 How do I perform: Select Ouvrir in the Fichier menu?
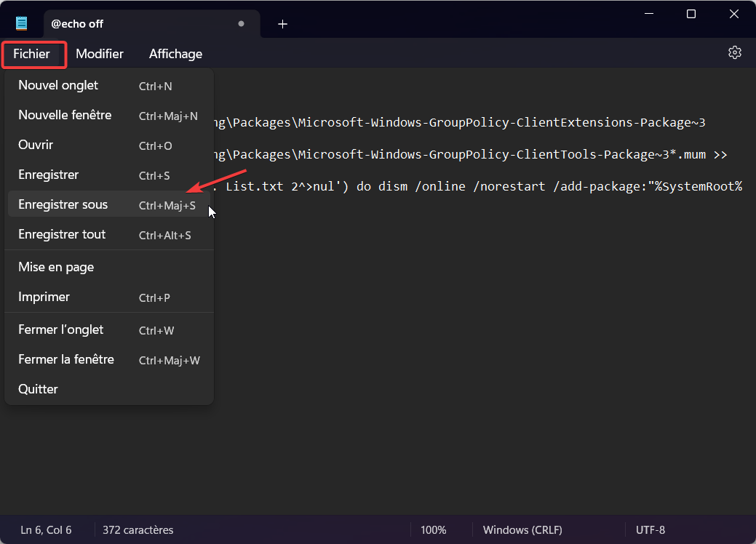(109, 145)
